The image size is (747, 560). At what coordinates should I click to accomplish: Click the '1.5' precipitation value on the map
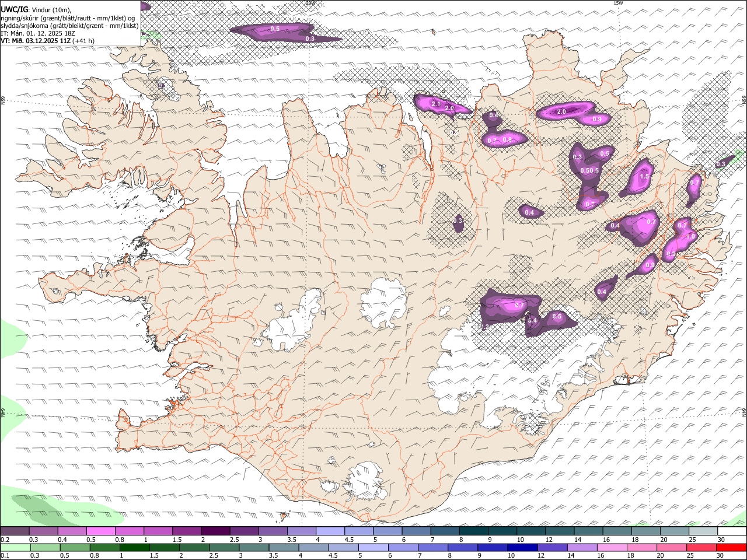tap(644, 177)
